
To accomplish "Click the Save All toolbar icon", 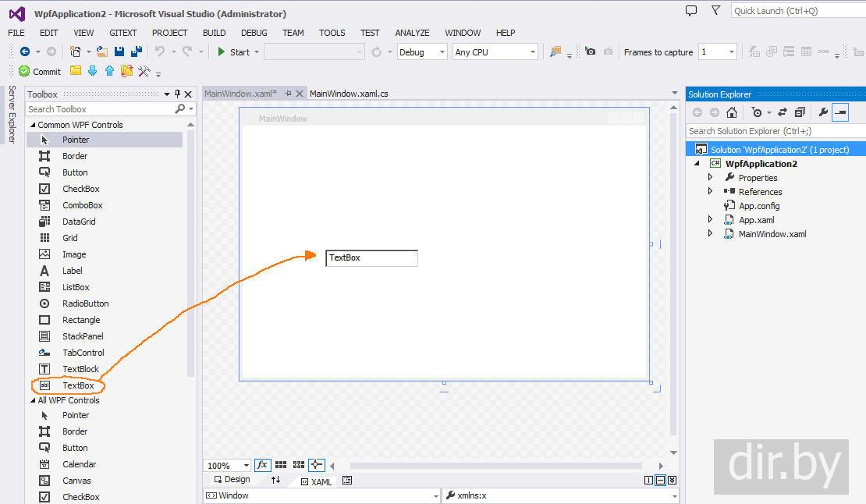I will [x=137, y=51].
